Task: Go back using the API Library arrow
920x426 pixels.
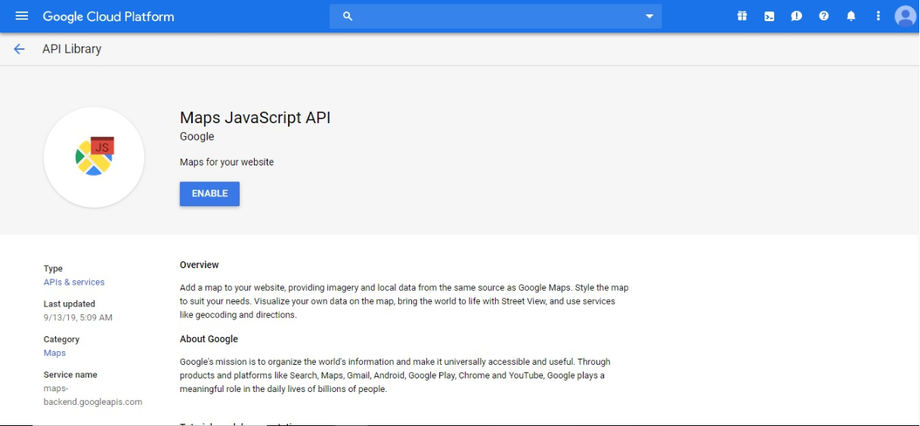Action: 19,49
